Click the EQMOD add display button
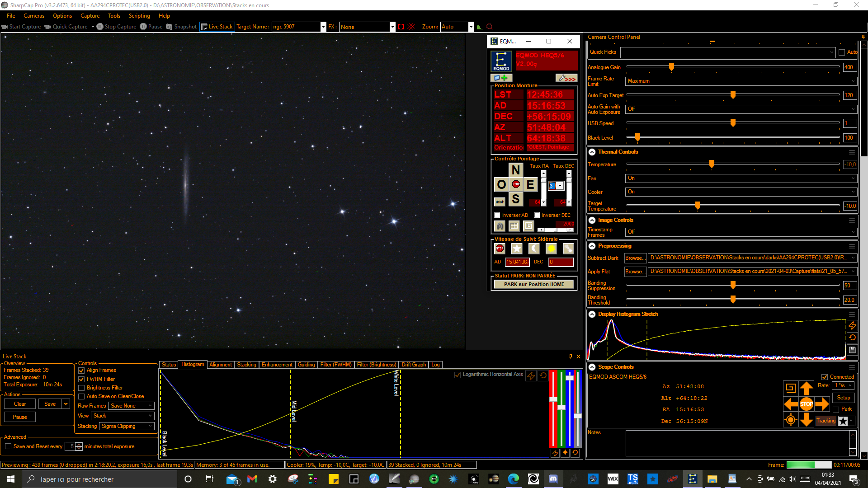 point(501,78)
